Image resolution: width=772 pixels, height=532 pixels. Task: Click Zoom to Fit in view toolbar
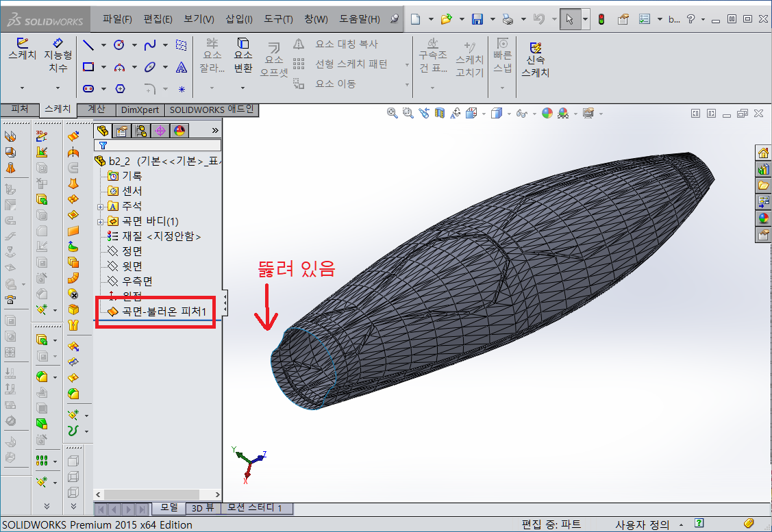point(392,113)
